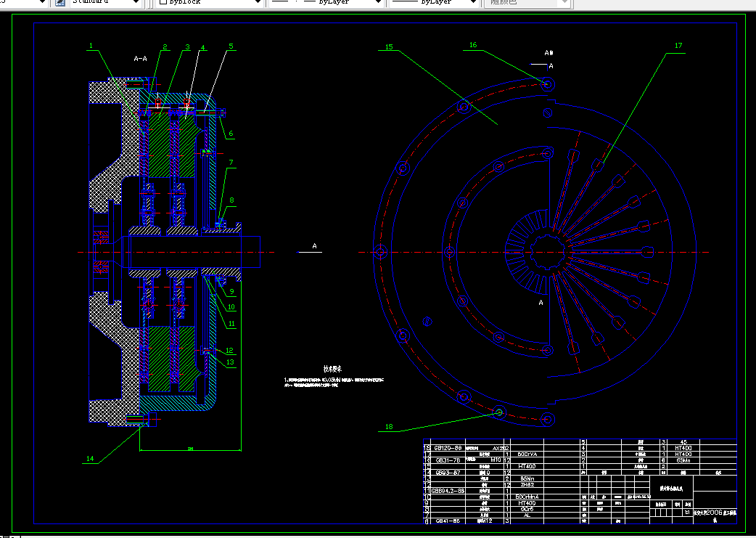This screenshot has height=538, width=756.
Task: Select the A-A section view title
Action: point(140,58)
